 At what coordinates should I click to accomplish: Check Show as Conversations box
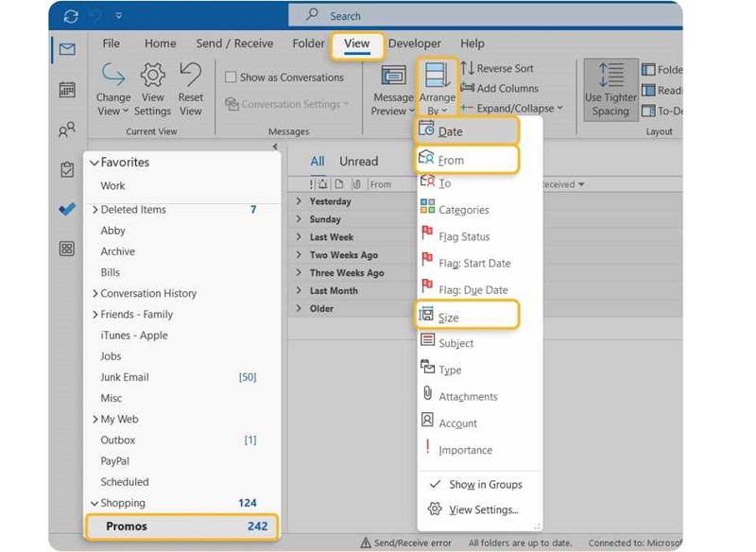click(x=231, y=78)
